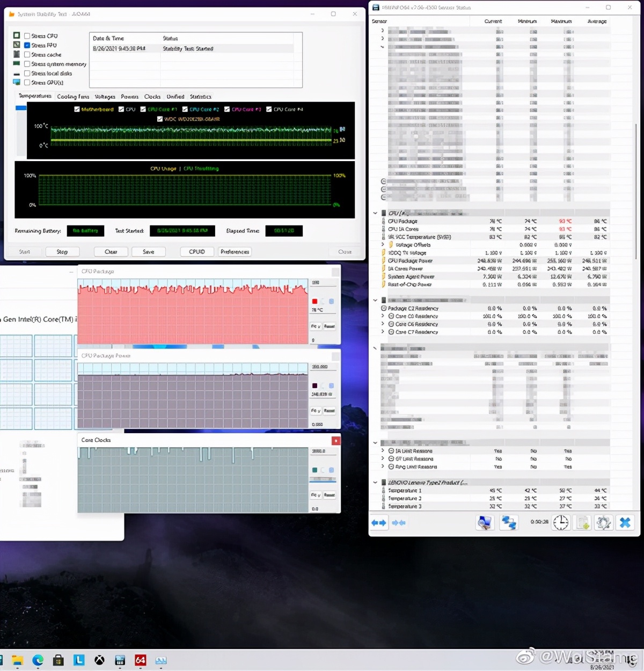Click the blue X close-sensors icon
The image size is (644, 671).
(x=625, y=522)
